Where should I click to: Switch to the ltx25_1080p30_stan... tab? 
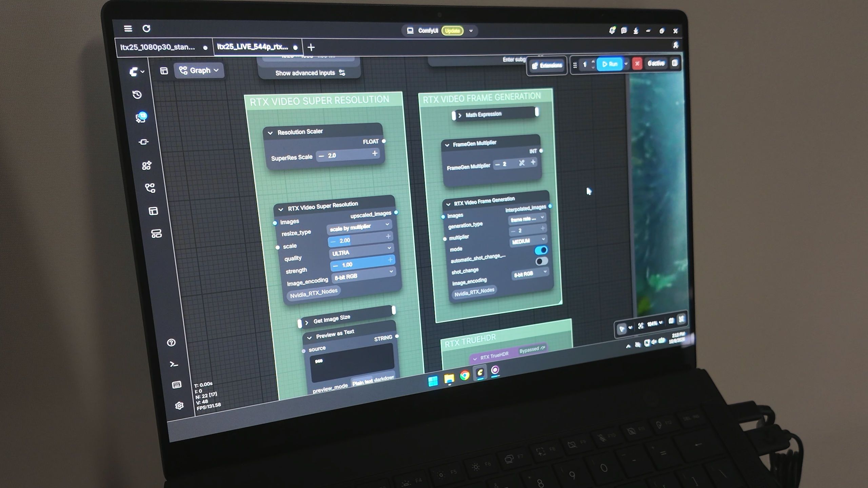(164, 47)
